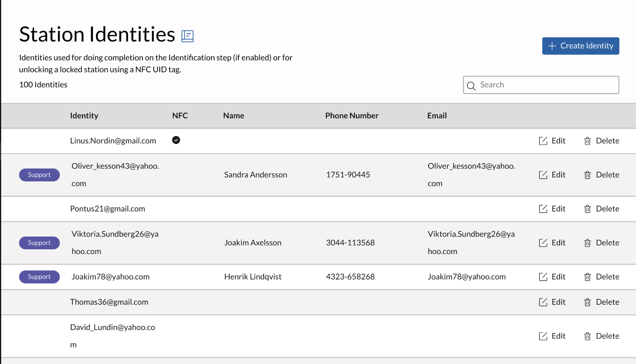The width and height of the screenshot is (636, 364).
Task: Click the name Sandra Andersson
Action: point(255,175)
